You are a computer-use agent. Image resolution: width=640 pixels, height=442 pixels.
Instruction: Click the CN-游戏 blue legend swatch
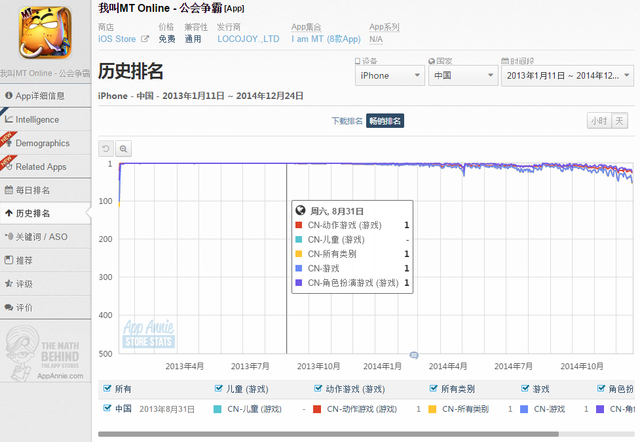[x=524, y=409]
